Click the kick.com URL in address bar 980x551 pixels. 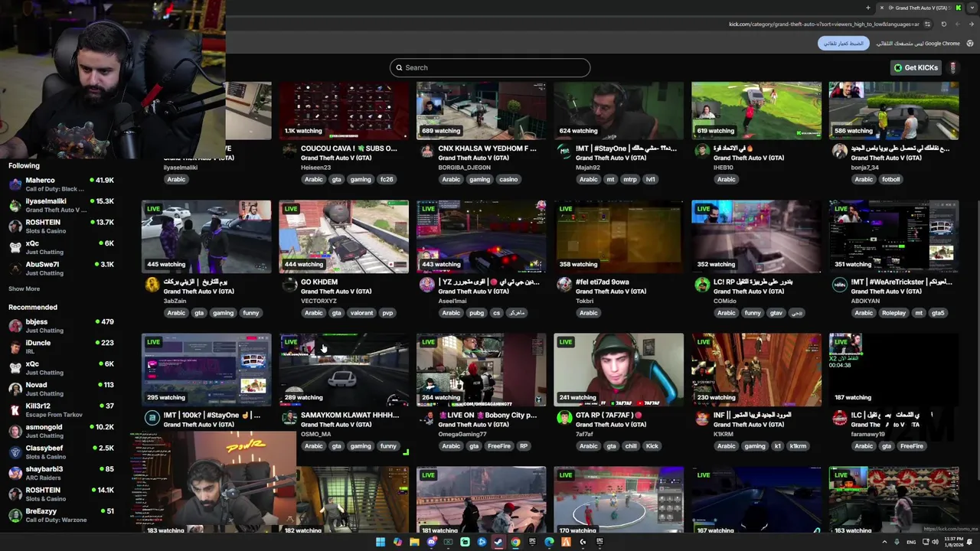(824, 24)
